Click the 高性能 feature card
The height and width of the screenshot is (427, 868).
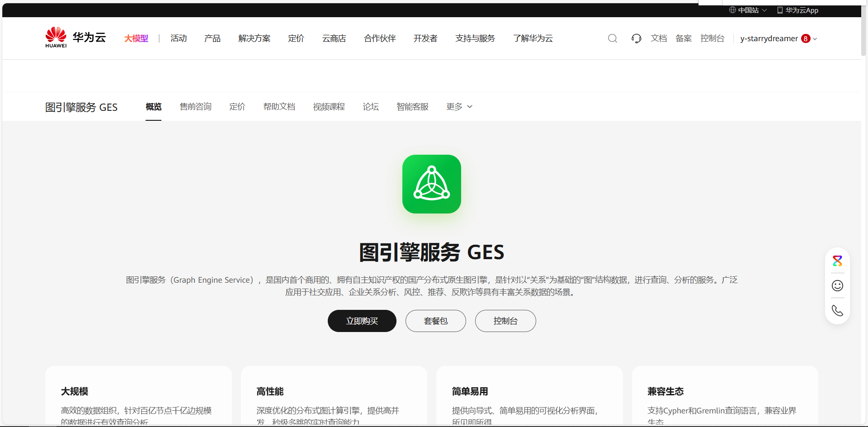(334, 396)
